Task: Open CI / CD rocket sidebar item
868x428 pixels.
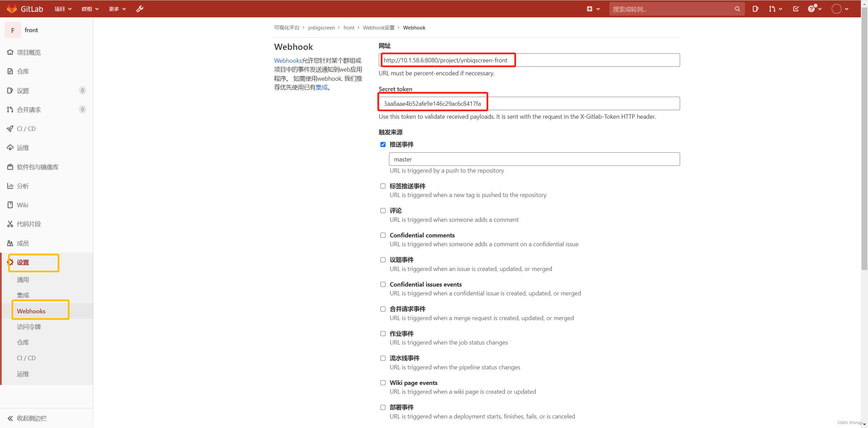Action: [26, 129]
